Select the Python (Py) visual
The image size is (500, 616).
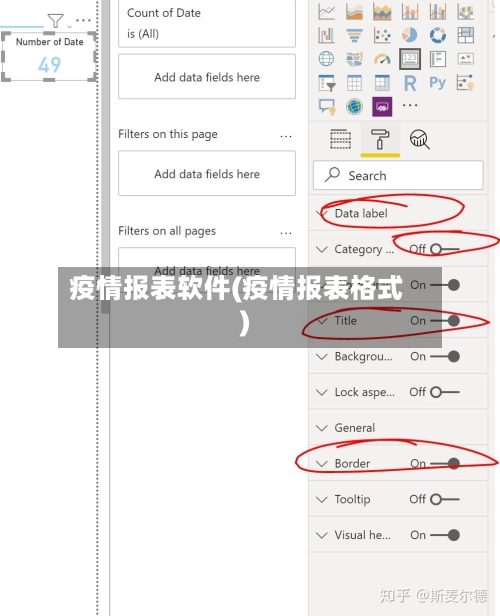click(438, 83)
